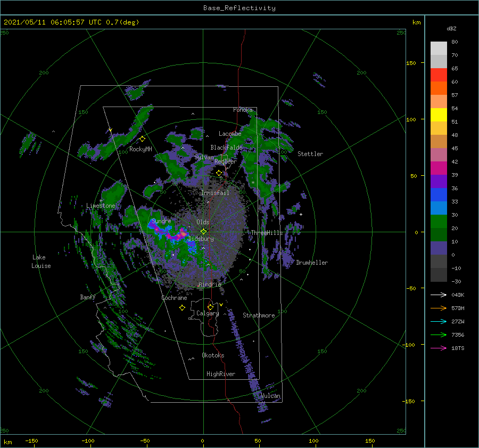479x448 pixels.
Task: Click yellow diamond marker above Calgary label
Action: [x=210, y=307]
